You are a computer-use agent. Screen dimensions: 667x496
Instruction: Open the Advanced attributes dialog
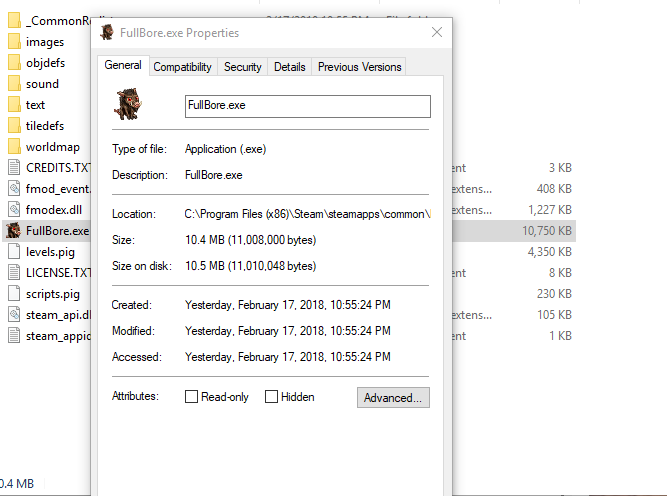pyautogui.click(x=393, y=398)
